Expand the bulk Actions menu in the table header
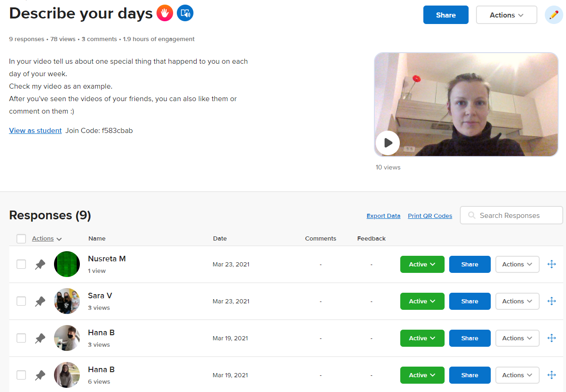 47,239
